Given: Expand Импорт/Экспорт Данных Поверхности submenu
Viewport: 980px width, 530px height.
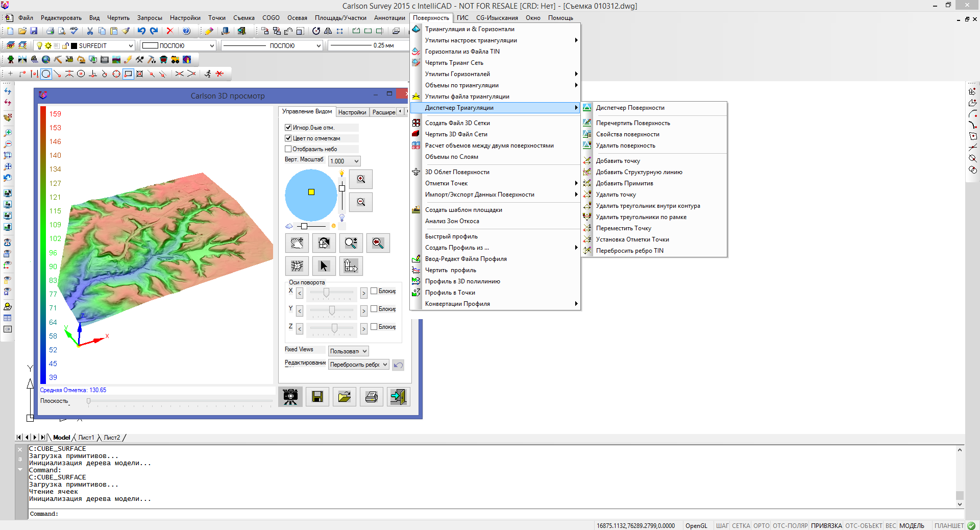Looking at the screenshot, I should [x=495, y=195].
